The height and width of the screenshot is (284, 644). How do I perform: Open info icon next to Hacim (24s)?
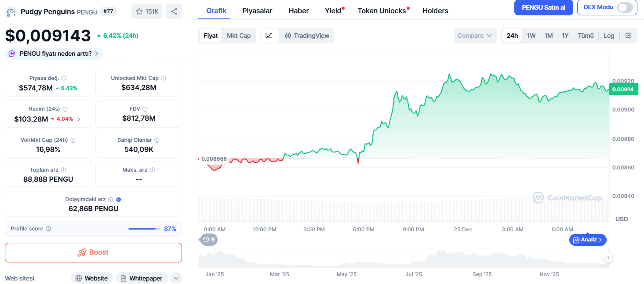65,109
